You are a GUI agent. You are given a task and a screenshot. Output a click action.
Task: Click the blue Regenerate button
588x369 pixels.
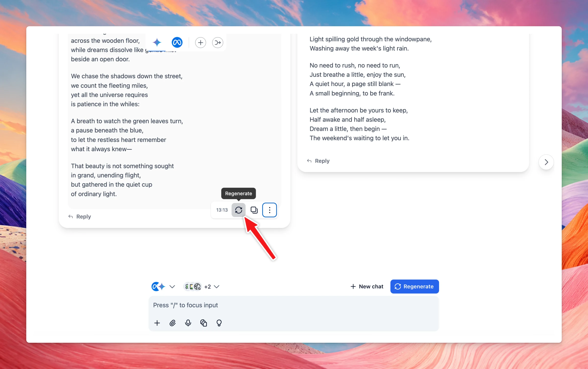415,286
